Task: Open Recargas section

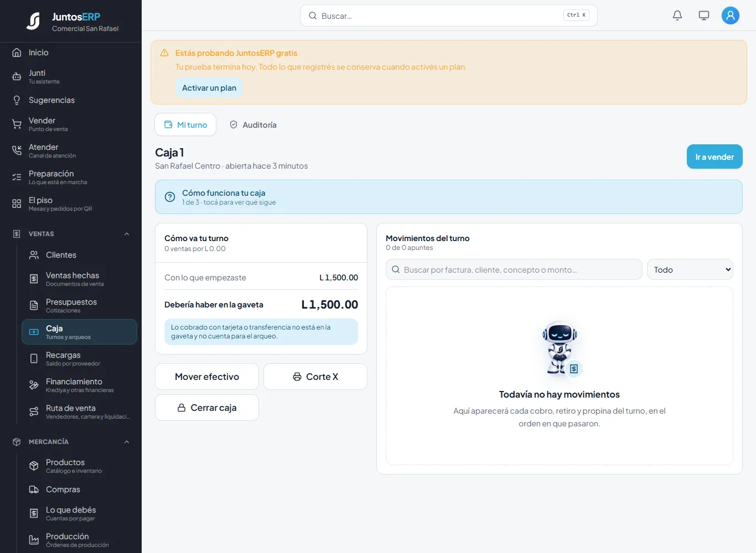Action: click(x=79, y=358)
